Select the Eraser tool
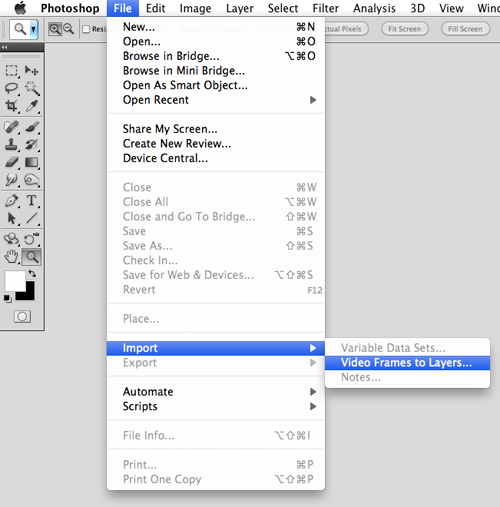This screenshot has width=500, height=507. pyautogui.click(x=11, y=162)
